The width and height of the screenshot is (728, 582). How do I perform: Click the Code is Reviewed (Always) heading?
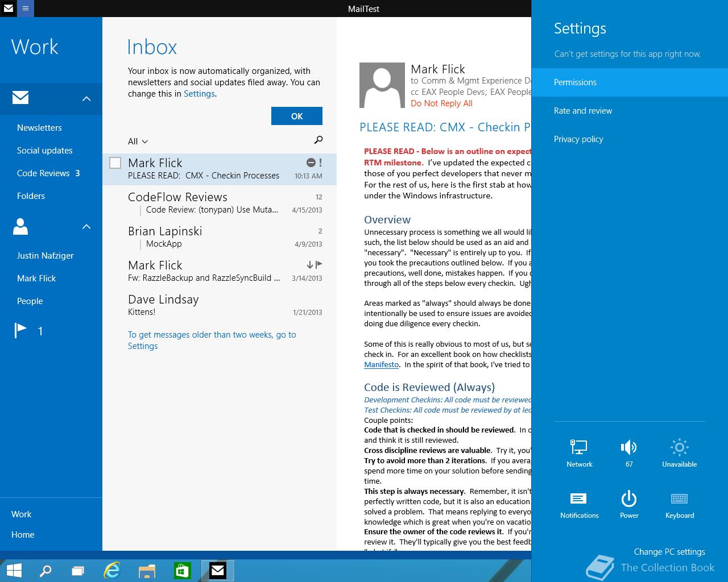point(429,387)
